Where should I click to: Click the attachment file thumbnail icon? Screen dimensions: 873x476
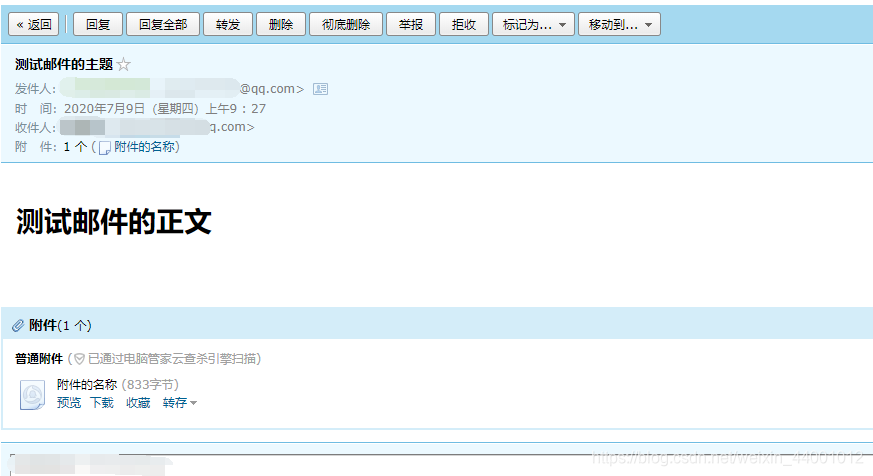(32, 395)
